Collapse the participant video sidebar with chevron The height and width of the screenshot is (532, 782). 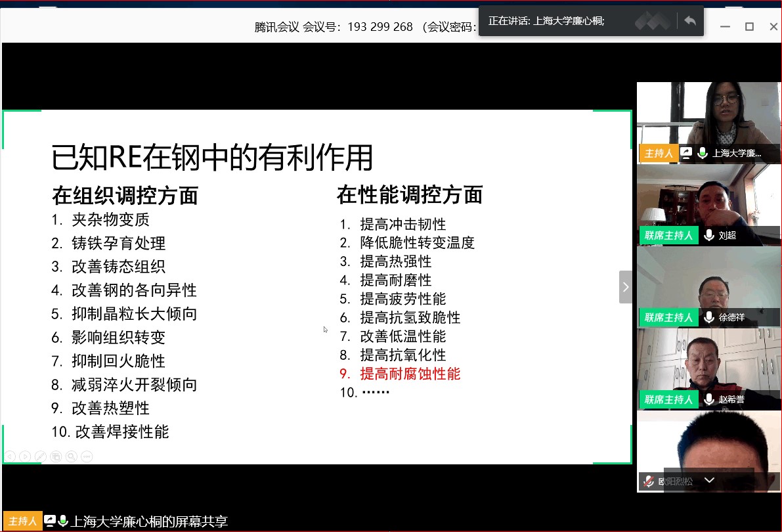625,287
